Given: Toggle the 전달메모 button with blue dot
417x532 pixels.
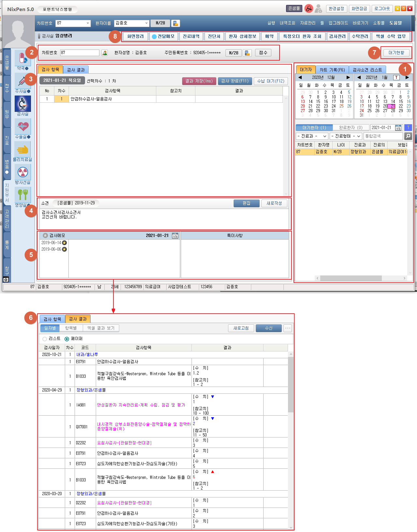Looking at the screenshot, I should click(163, 37).
